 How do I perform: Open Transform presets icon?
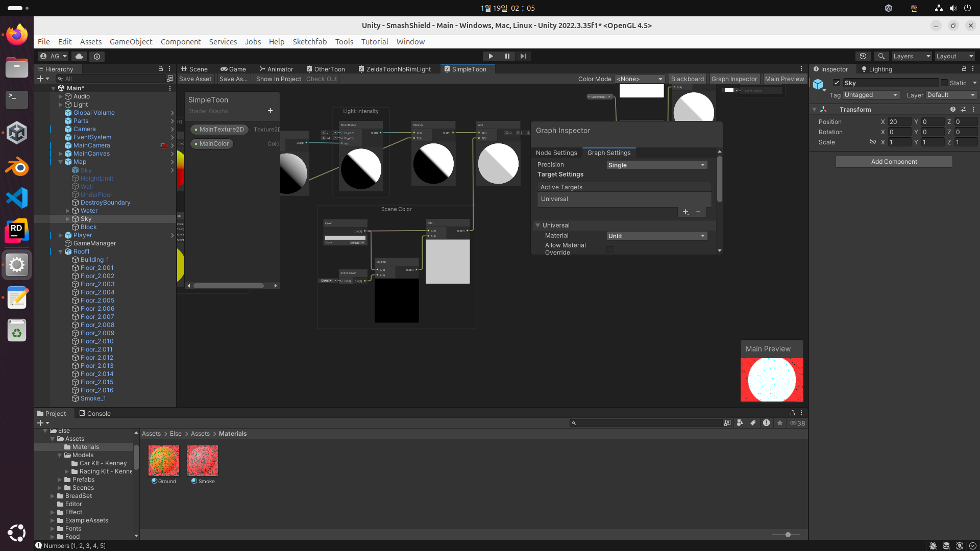click(x=963, y=110)
